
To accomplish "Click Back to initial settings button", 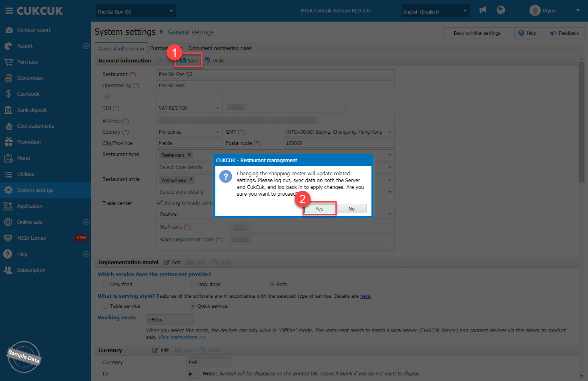I will point(477,33).
